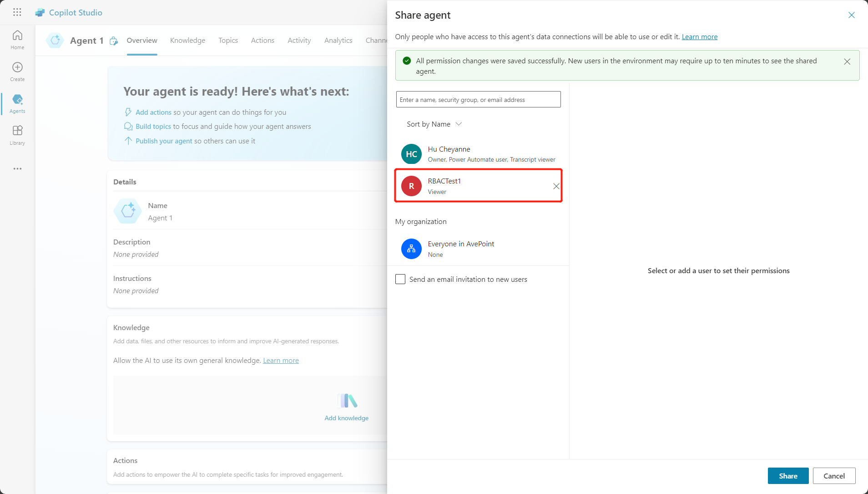Select the Everyone in AvePoint organization icon
The height and width of the screenshot is (494, 868).
411,249
